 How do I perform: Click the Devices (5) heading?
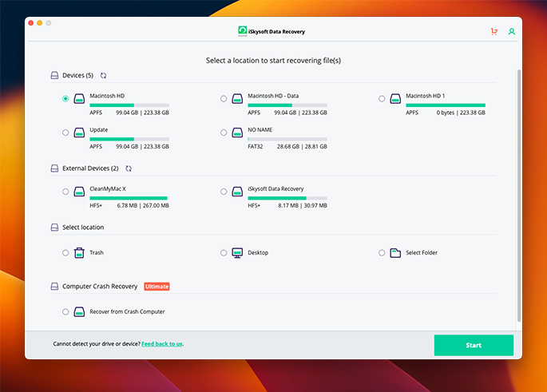pyautogui.click(x=77, y=75)
